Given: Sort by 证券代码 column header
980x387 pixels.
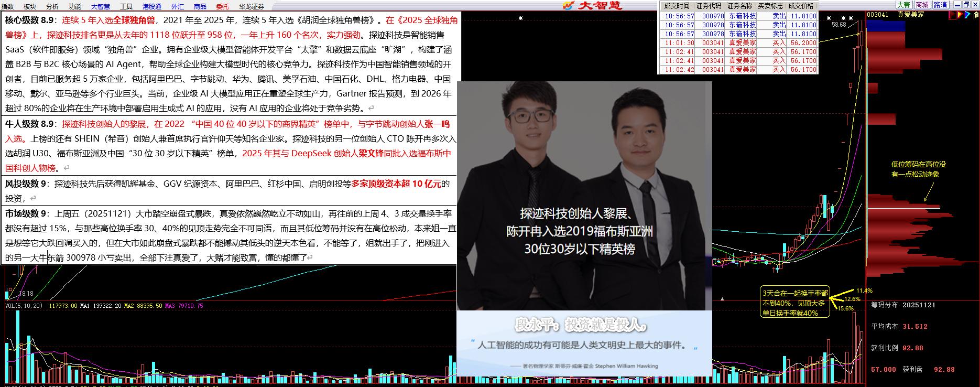Looking at the screenshot, I should pos(709,6).
